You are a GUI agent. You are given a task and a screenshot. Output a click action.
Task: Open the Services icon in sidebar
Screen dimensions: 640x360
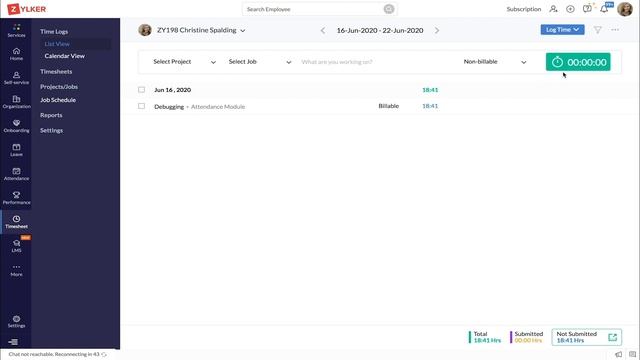pyautogui.click(x=16, y=30)
